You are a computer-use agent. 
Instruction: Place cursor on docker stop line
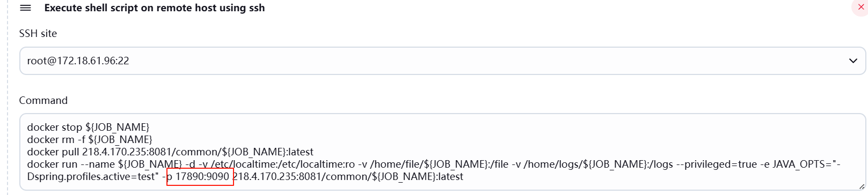click(x=88, y=127)
